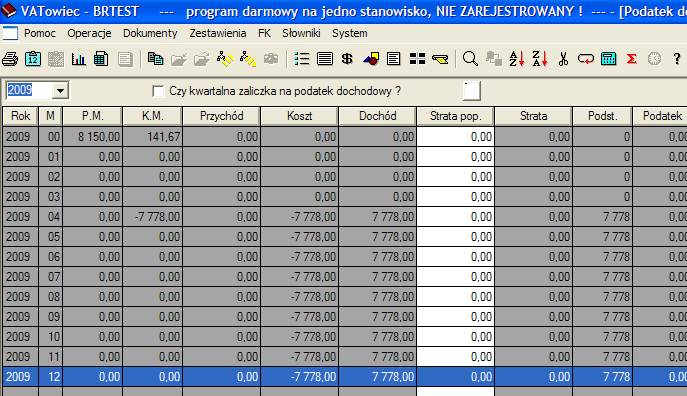The height and width of the screenshot is (396, 687).
Task: Sort ascending with A-Z icon
Action: click(x=517, y=59)
